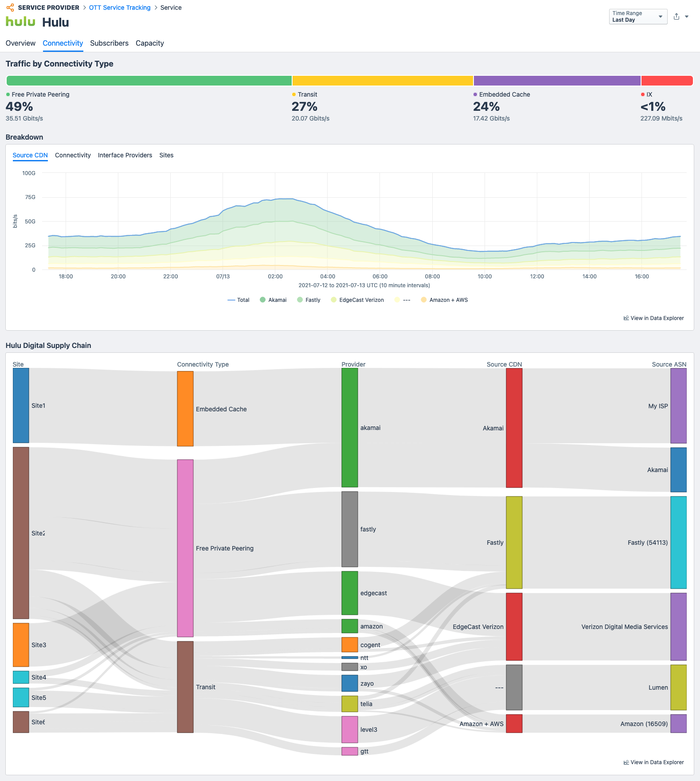
Task: Select the cogent provider node
Action: (350, 644)
